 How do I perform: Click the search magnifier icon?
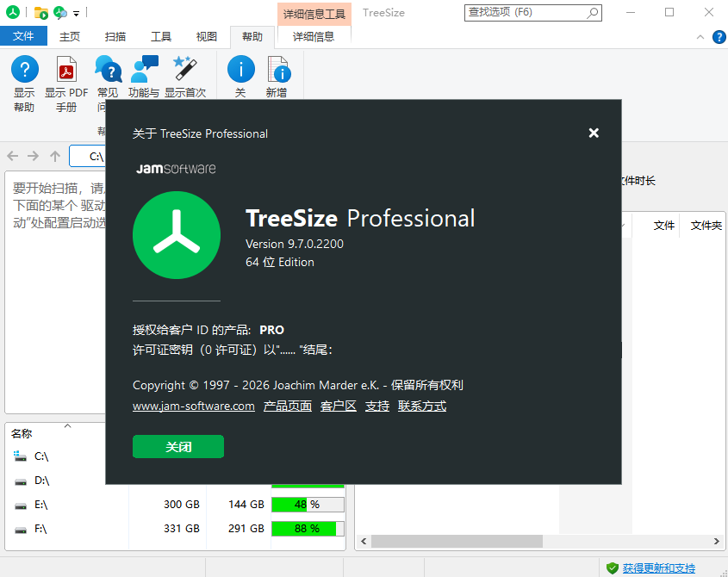tap(592, 13)
